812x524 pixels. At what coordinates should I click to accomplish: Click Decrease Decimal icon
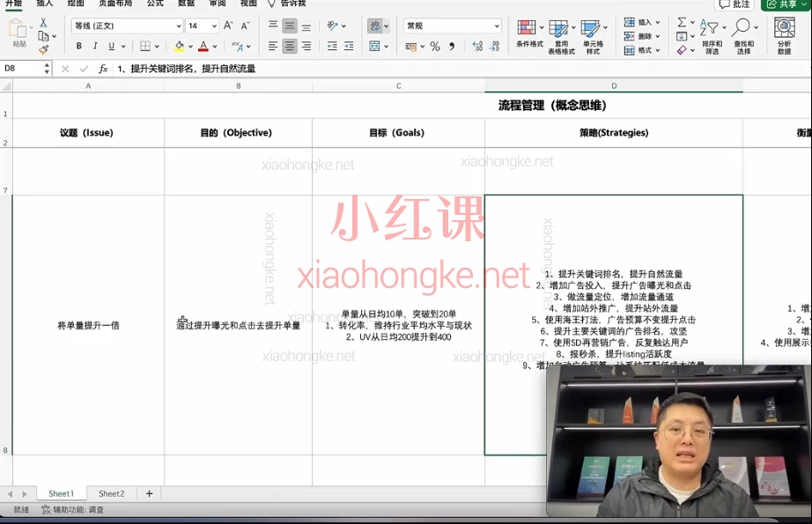tap(495, 46)
